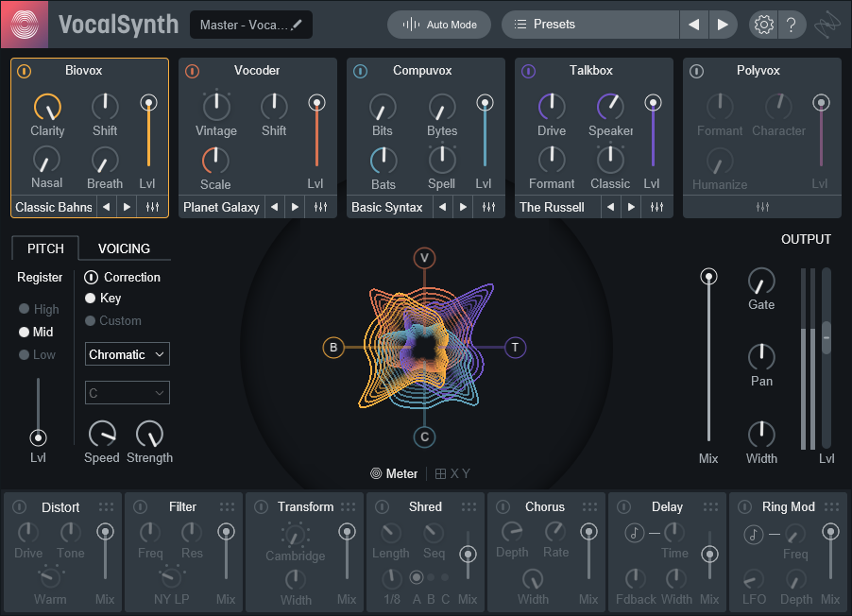This screenshot has width=852, height=616.
Task: Enable the Chorus effect
Action: [503, 506]
